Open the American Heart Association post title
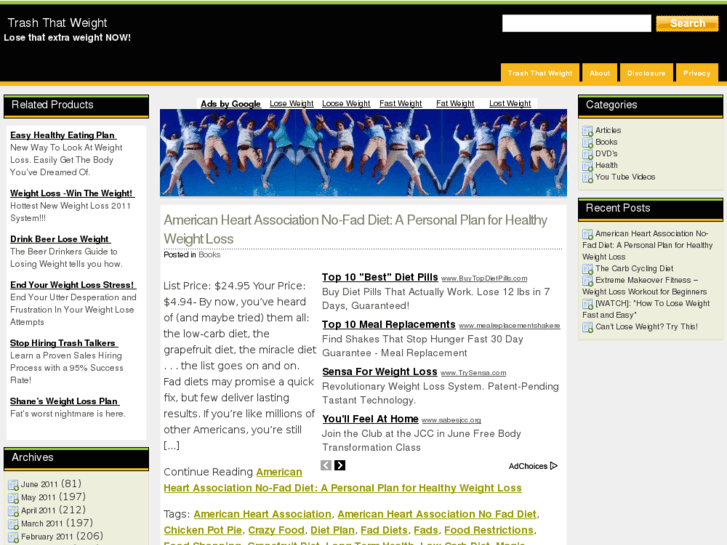Viewport: 727px width, 545px height. pyautogui.click(x=356, y=229)
